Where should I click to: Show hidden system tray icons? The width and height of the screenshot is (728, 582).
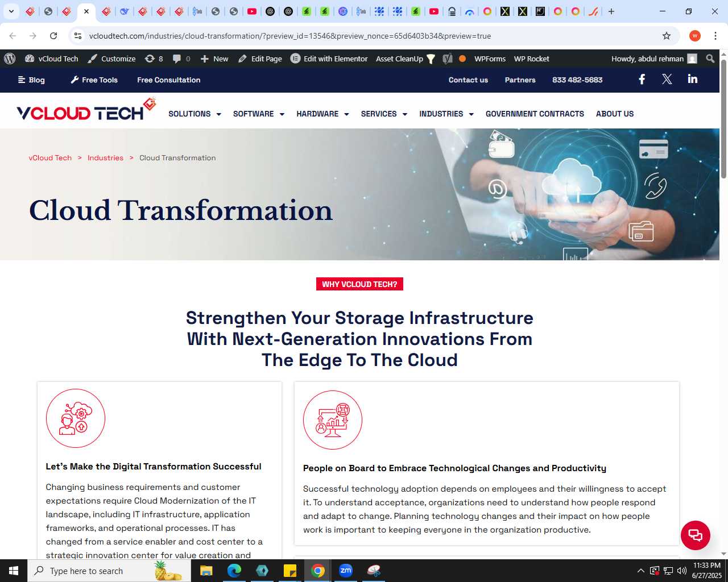click(641, 571)
